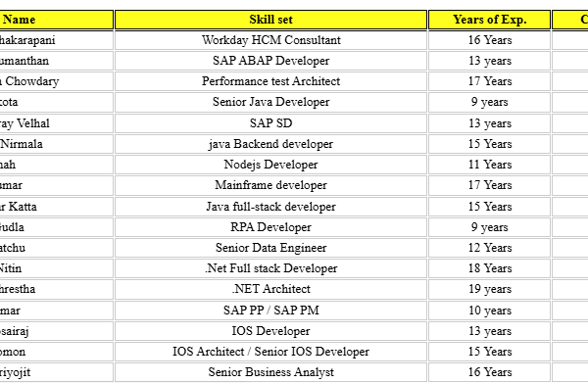Select the java Backend developer cell
Viewport: 588px width, 383px height.
tap(270, 144)
